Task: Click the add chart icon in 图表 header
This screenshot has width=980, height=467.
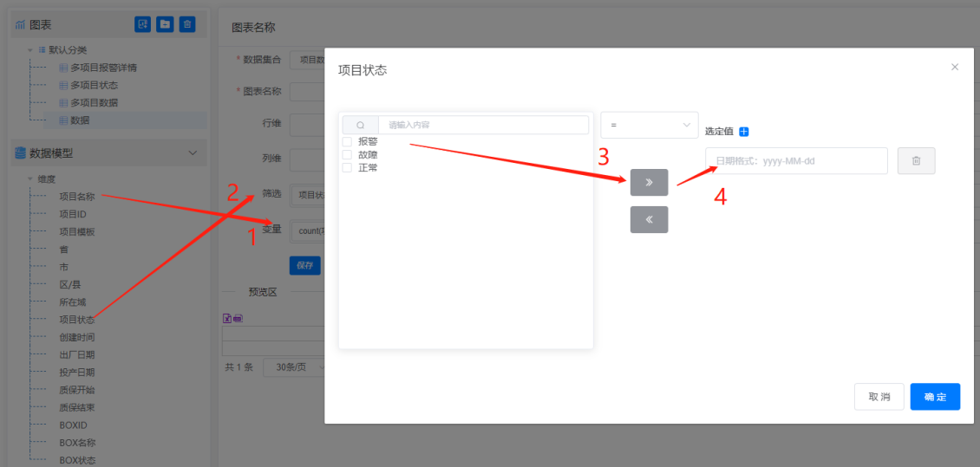Action: pos(142,24)
